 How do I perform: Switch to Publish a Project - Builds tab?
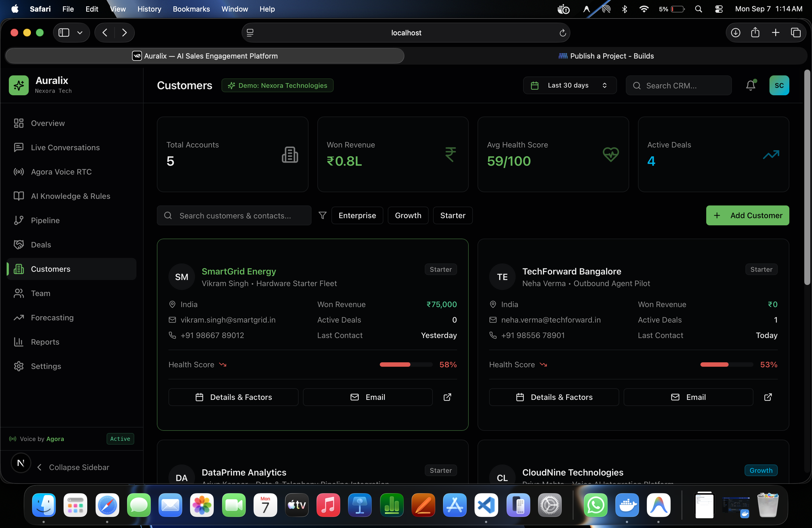(606, 56)
